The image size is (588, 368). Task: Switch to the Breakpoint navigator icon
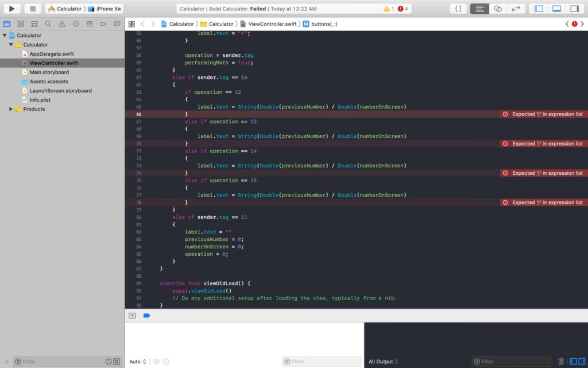(103, 24)
